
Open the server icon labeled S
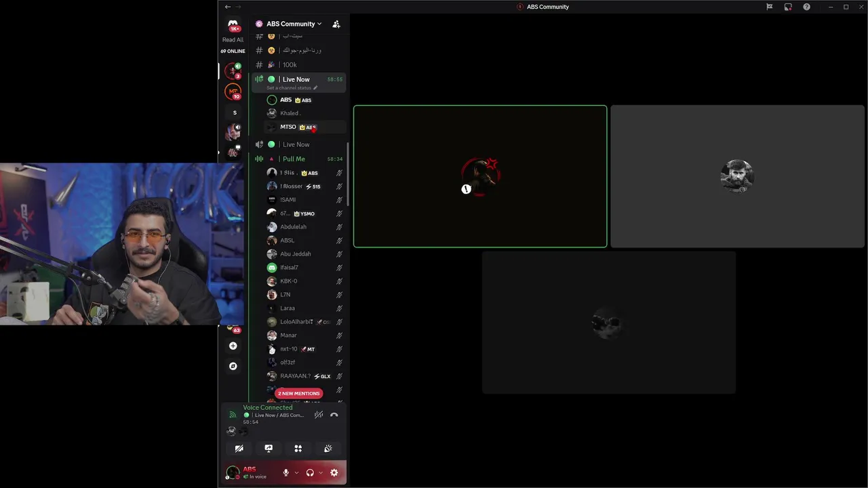(x=235, y=113)
